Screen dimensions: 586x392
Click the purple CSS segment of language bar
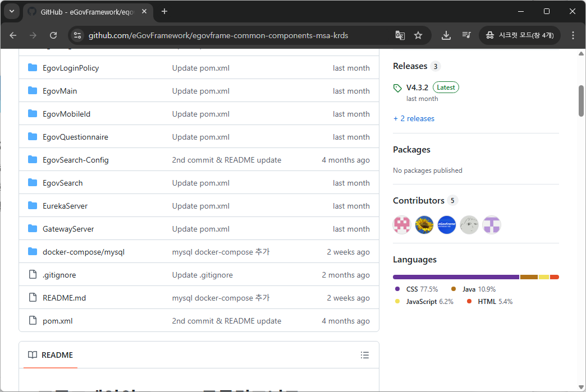[x=456, y=277]
